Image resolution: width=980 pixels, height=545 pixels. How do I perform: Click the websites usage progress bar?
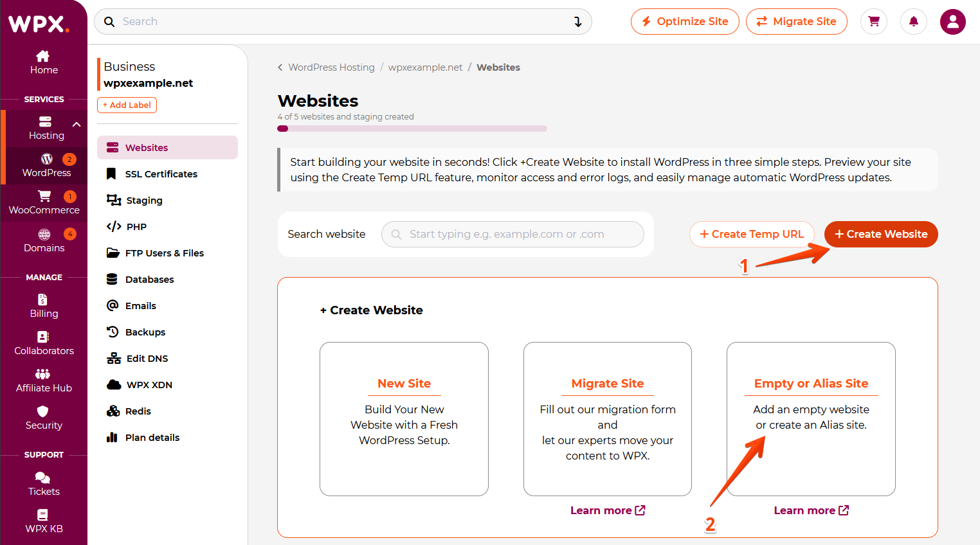tap(412, 129)
